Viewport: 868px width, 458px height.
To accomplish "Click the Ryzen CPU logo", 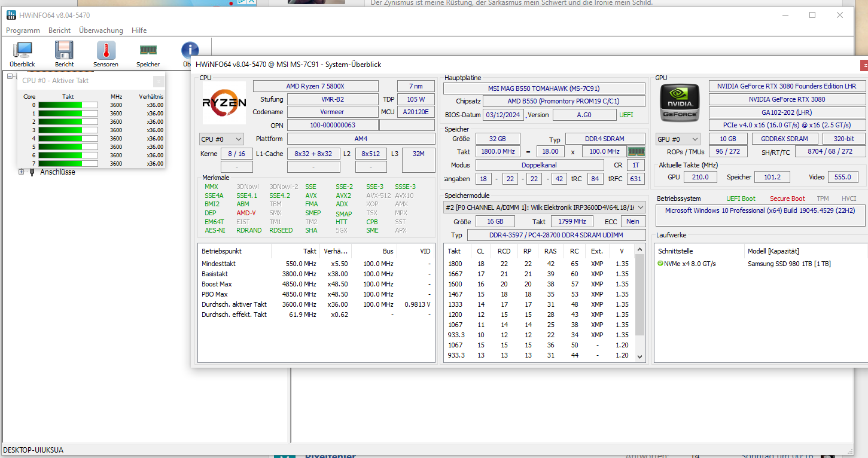I will pos(224,103).
